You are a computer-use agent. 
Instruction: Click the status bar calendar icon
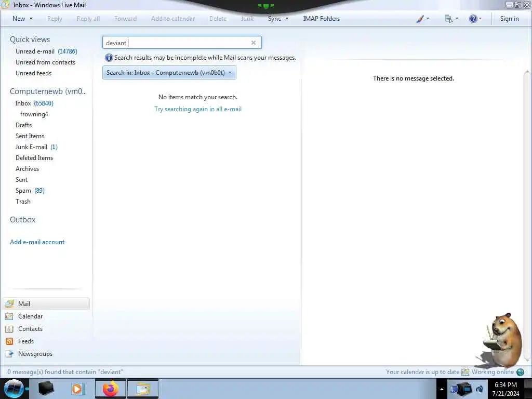click(465, 372)
